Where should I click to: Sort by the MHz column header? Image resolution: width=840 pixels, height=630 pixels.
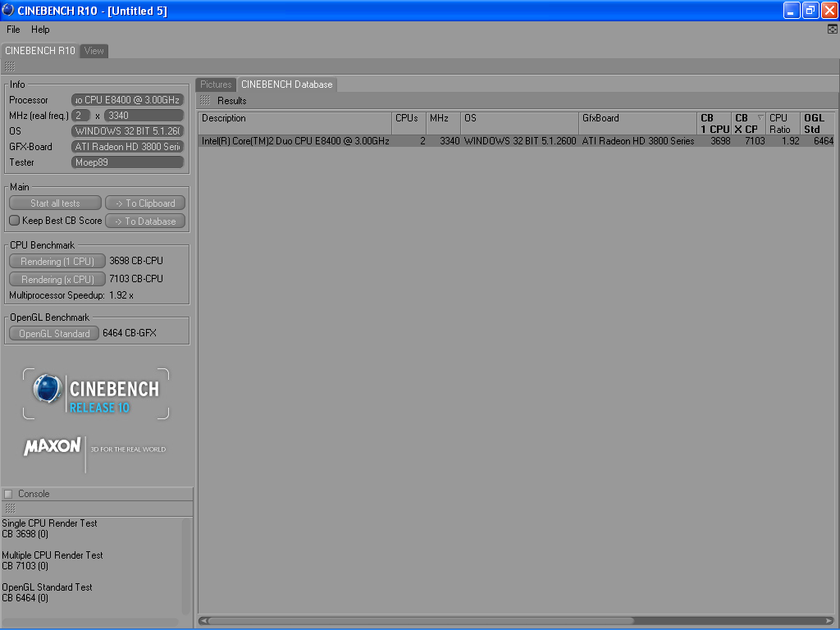pyautogui.click(x=443, y=123)
